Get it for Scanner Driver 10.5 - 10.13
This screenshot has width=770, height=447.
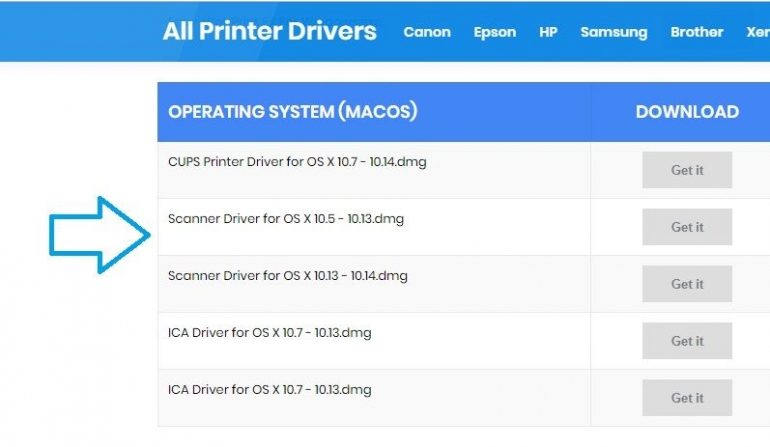click(x=687, y=227)
